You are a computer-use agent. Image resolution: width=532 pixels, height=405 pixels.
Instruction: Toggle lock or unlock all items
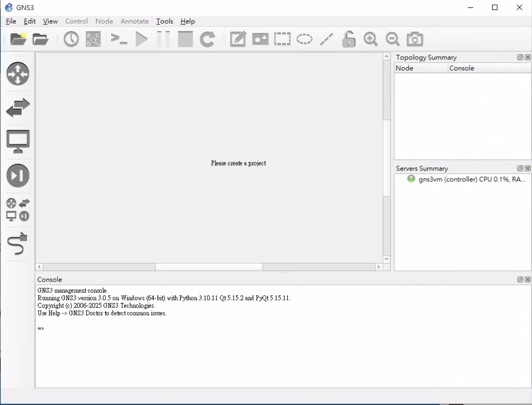[348, 39]
